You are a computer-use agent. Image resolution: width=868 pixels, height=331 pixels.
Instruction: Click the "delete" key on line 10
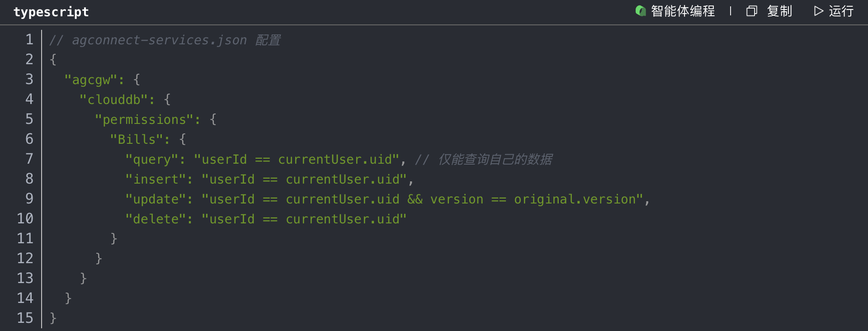[x=156, y=219]
